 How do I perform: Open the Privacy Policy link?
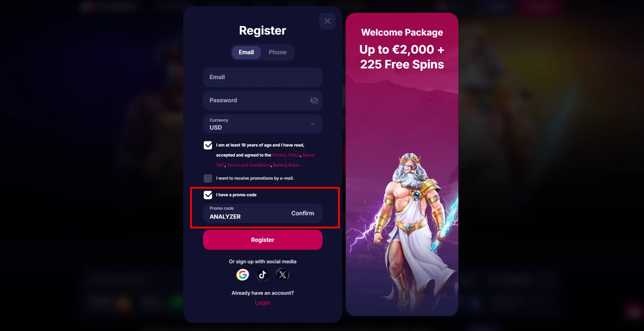coord(286,155)
